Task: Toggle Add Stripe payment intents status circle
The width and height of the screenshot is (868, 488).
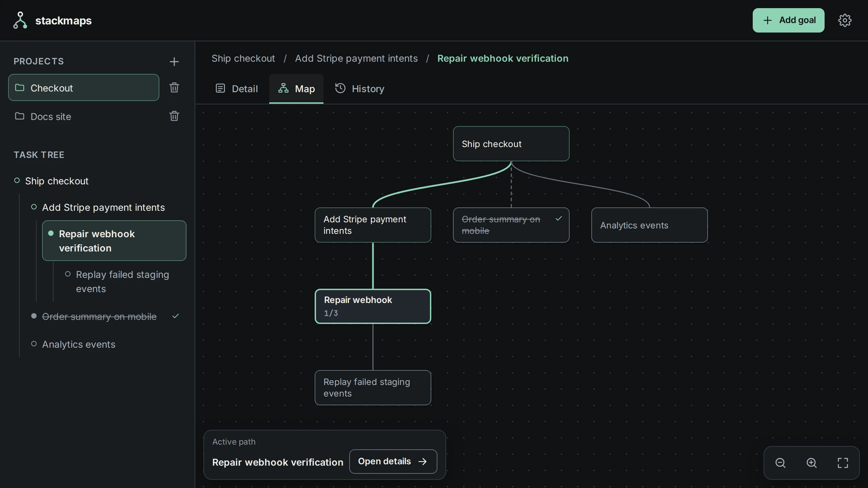Action: click(34, 207)
